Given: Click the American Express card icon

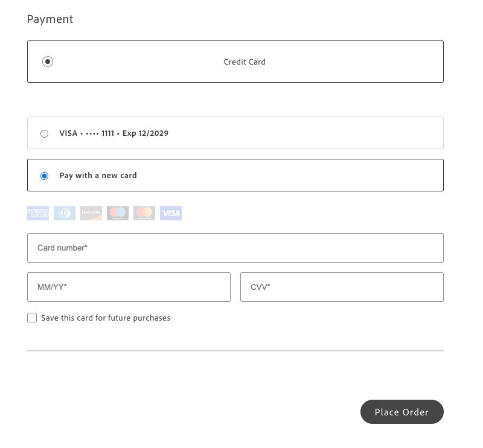Looking at the screenshot, I should click(x=37, y=213).
